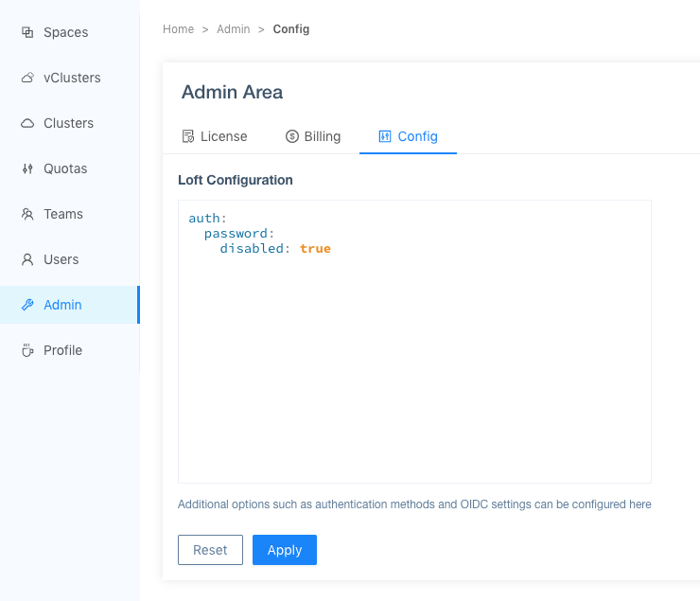700x601 pixels.
Task: Click the Billing dollar icon
Action: [x=292, y=136]
